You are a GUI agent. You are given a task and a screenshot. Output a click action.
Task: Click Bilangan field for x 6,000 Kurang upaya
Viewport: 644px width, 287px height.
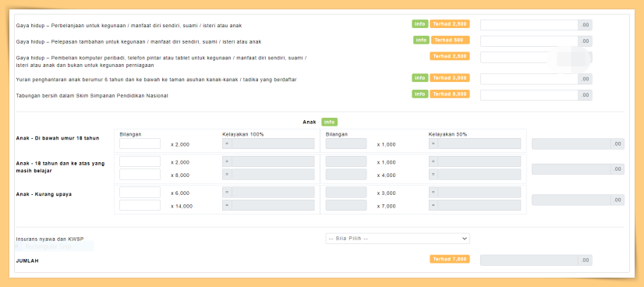[x=140, y=192]
